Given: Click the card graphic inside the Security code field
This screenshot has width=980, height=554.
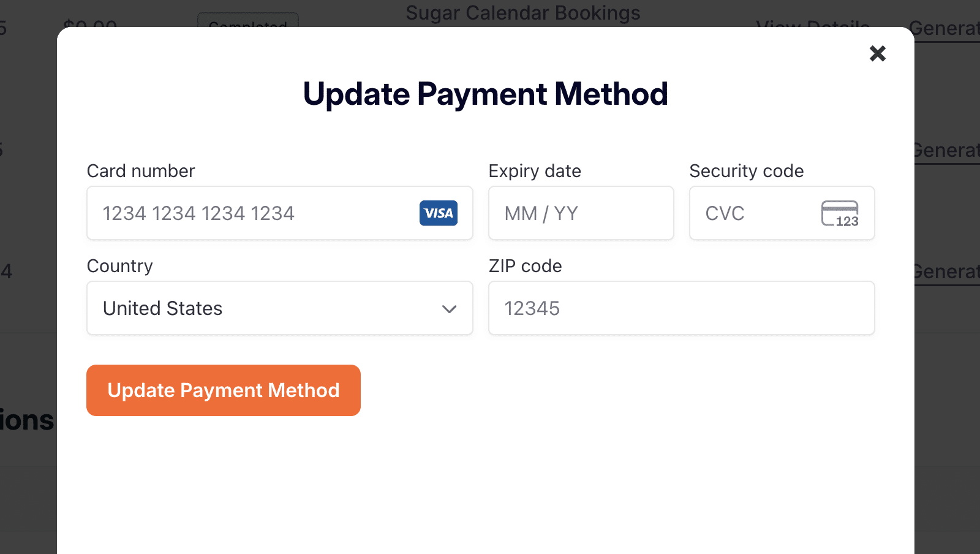Looking at the screenshot, I should (842, 213).
